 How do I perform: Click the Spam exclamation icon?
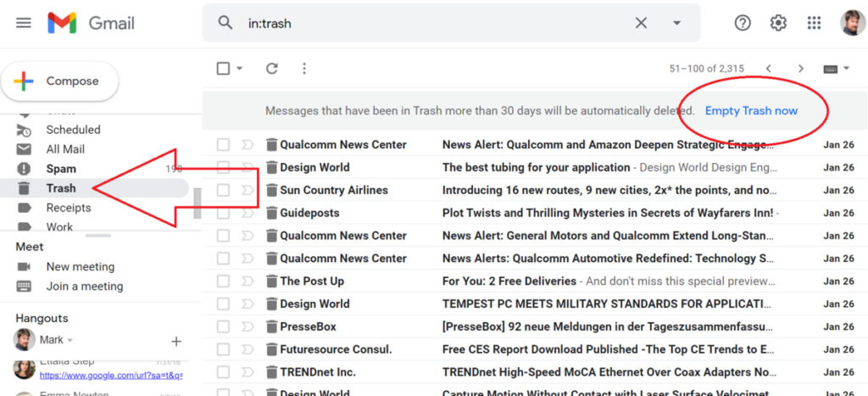(x=24, y=169)
